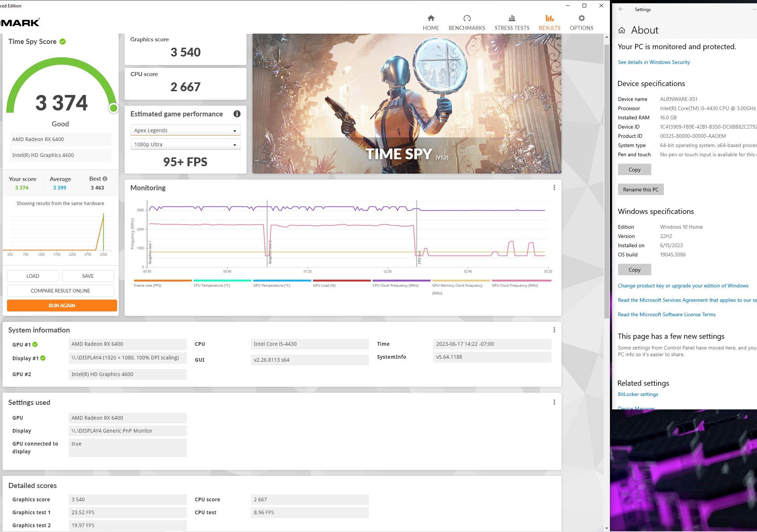Toggle the GPU Clock Frequency legend swatch
Viewport: 757px width, 532px height.
(521, 280)
